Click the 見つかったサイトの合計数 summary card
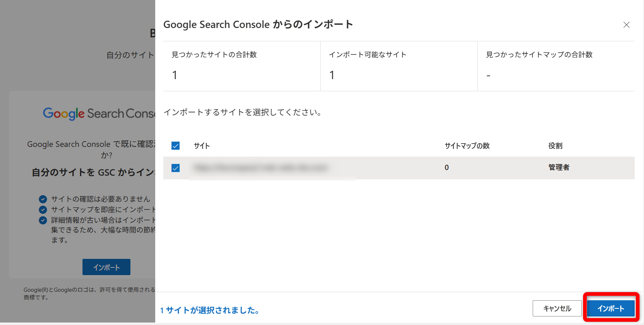The height and width of the screenshot is (325, 644). [241, 66]
